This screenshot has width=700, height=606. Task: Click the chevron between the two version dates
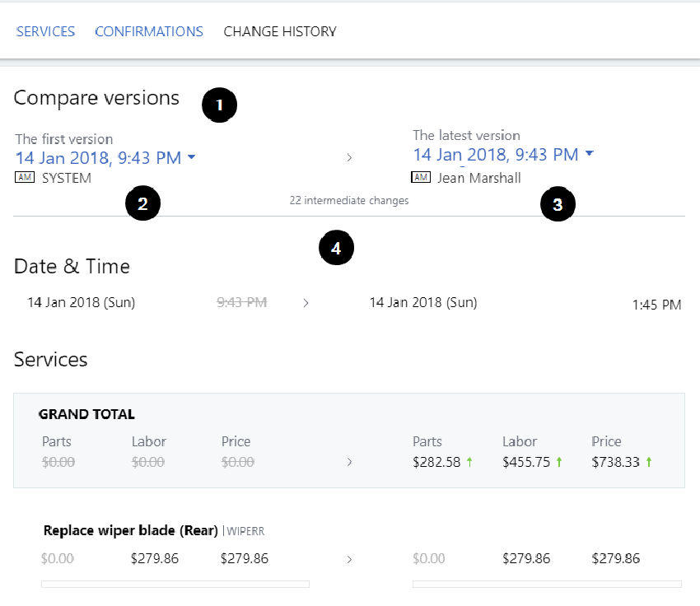(349, 157)
